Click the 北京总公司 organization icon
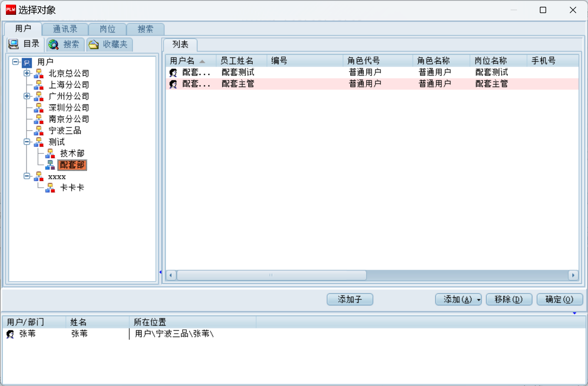This screenshot has height=386, width=588. pyautogui.click(x=38, y=74)
